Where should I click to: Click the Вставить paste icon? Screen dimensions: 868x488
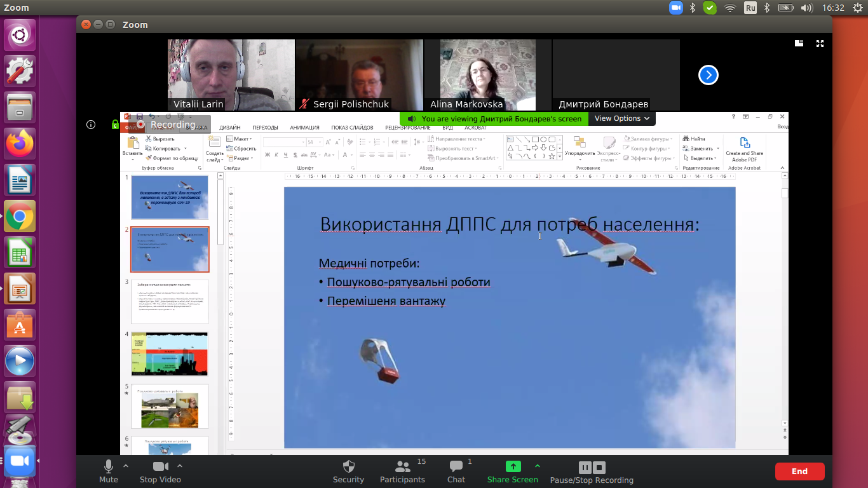point(133,143)
